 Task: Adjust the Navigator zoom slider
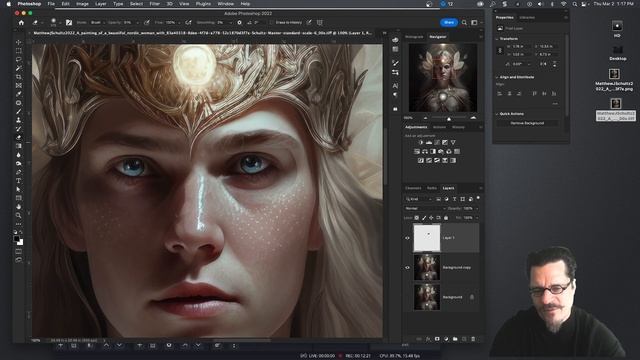tap(449, 118)
